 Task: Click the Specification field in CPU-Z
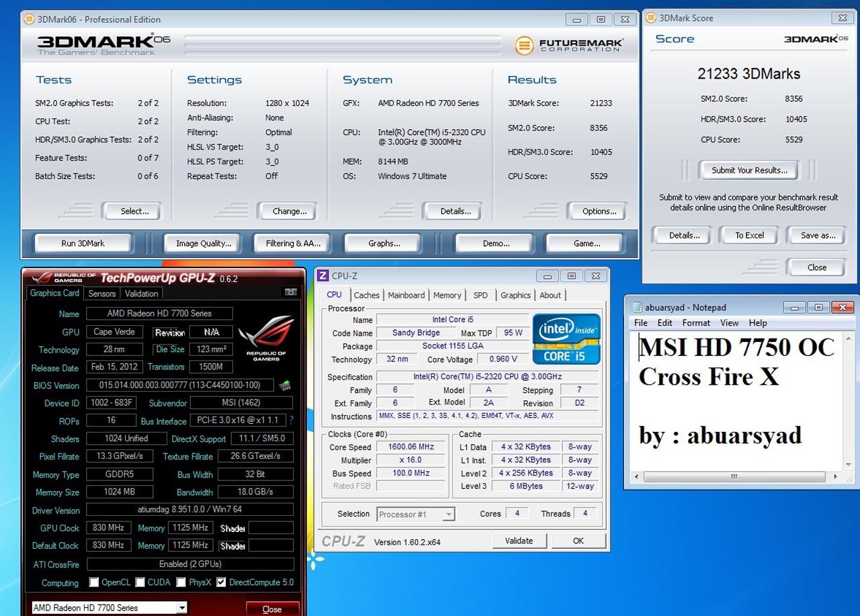[x=487, y=377]
